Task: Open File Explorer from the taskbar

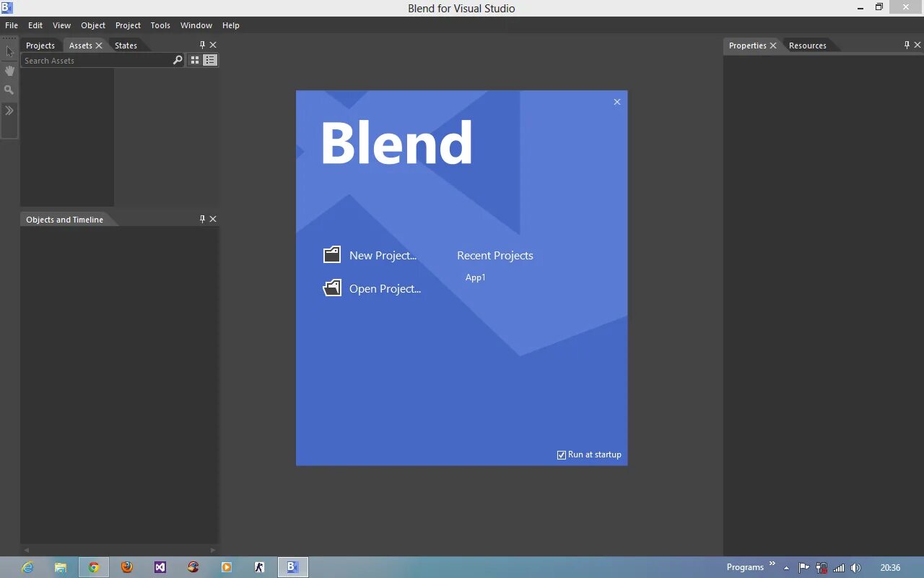Action: (61, 567)
